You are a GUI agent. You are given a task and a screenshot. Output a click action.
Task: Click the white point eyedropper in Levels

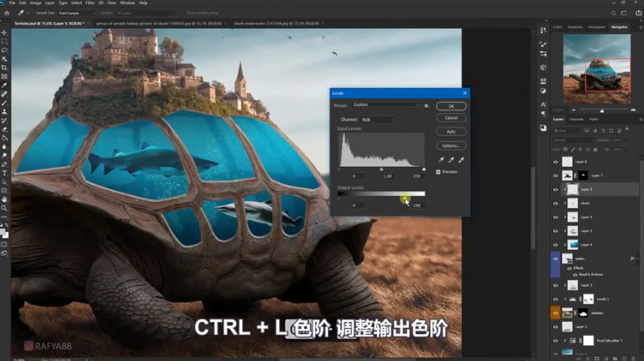pos(460,160)
